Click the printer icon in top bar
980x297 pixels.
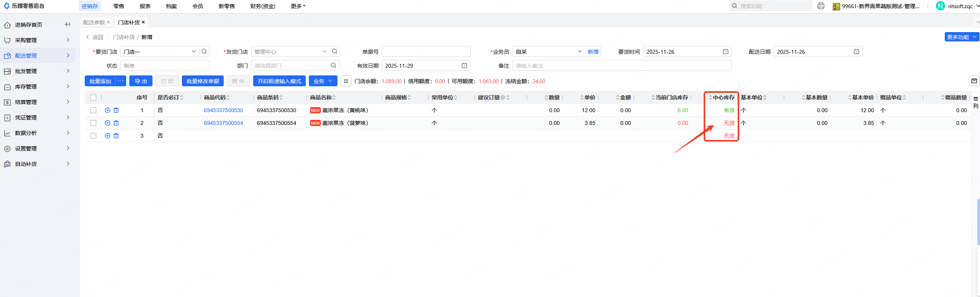tap(821, 6)
